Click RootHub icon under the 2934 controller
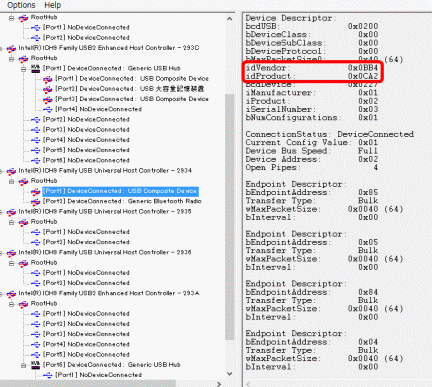 pyautogui.click(x=23, y=181)
